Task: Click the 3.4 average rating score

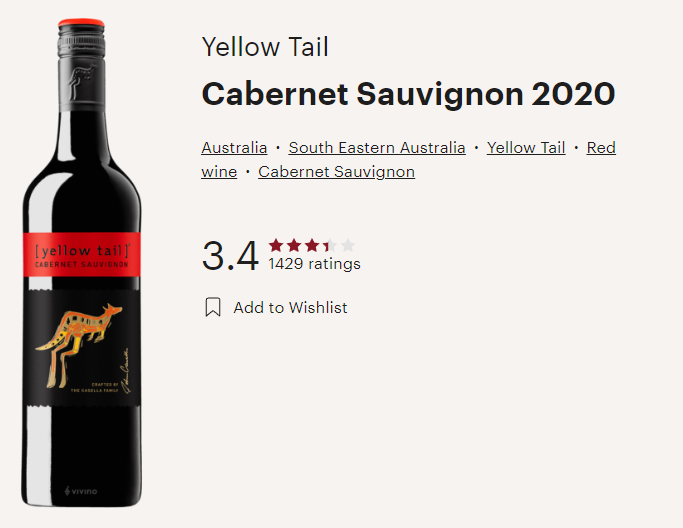Action: 230,256
